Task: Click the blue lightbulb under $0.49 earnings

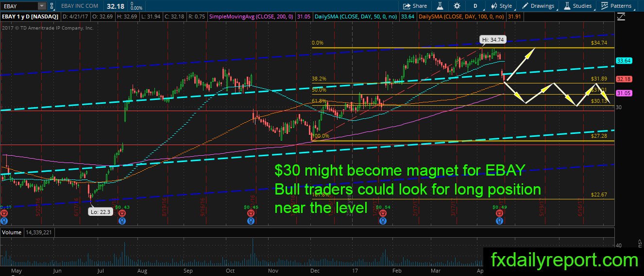Action: point(499,221)
